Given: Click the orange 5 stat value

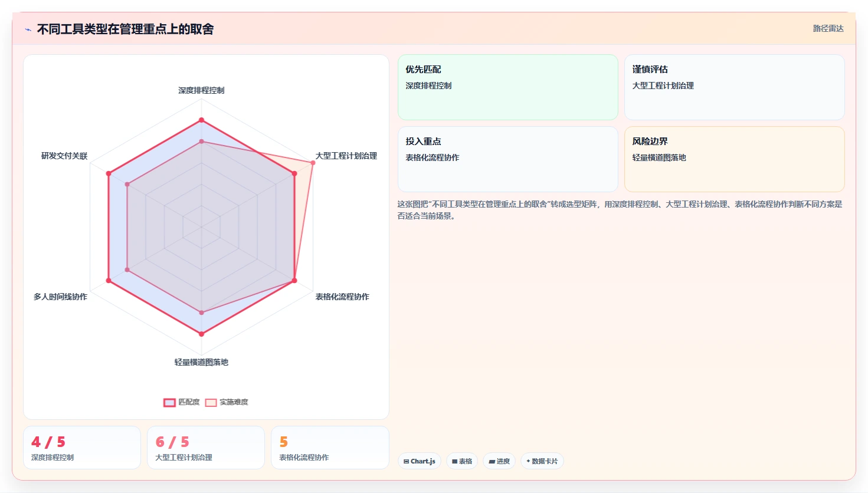Looking at the screenshot, I should click(x=284, y=442).
